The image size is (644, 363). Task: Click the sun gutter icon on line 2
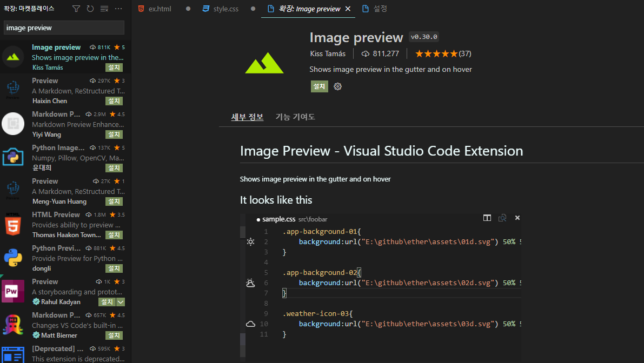[250, 242]
